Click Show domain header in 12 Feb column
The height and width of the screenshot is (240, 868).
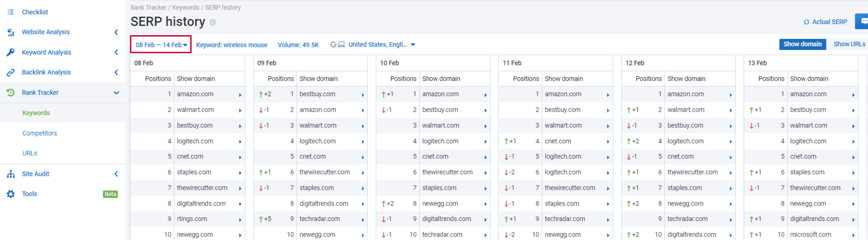tap(686, 79)
